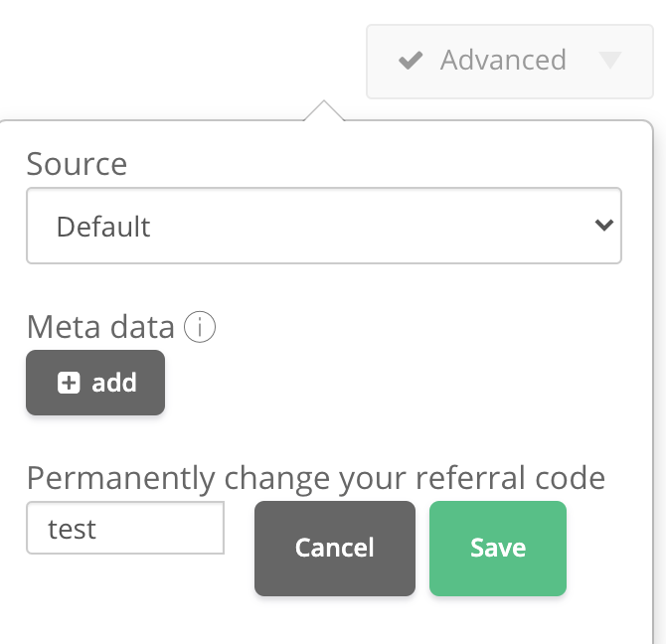Click the Source dropdown chevron arrow

pos(602,226)
